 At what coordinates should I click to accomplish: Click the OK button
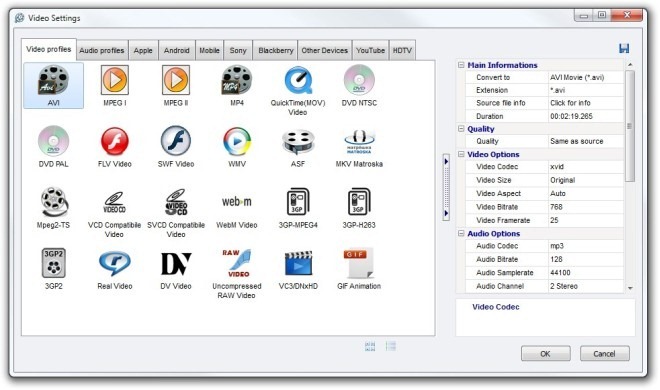pyautogui.click(x=546, y=353)
